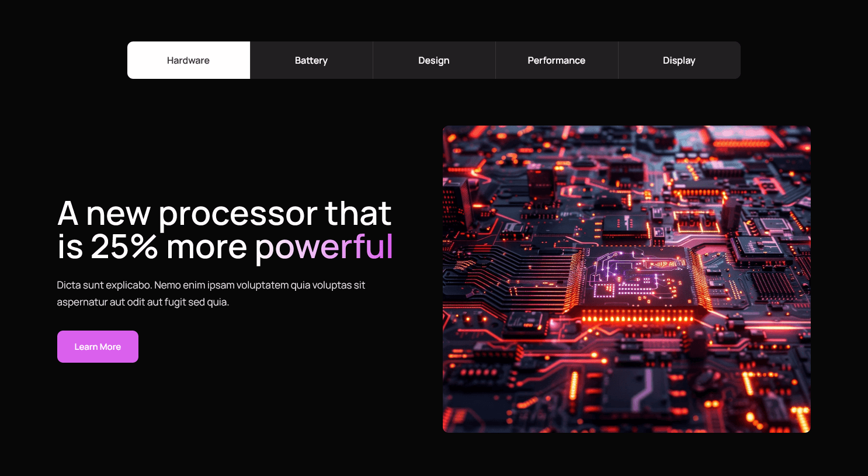Click the Learn More button
The height and width of the screenshot is (476, 868).
click(98, 346)
